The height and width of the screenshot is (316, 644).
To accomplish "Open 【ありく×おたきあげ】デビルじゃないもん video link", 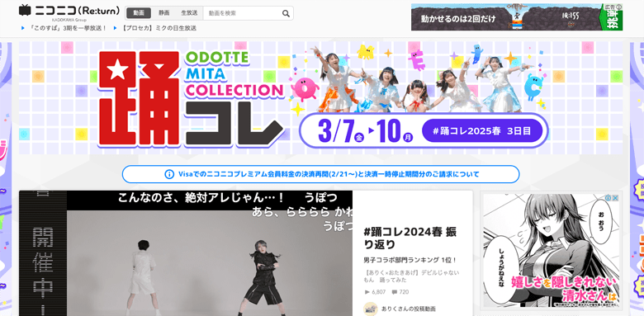I will tap(411, 276).
